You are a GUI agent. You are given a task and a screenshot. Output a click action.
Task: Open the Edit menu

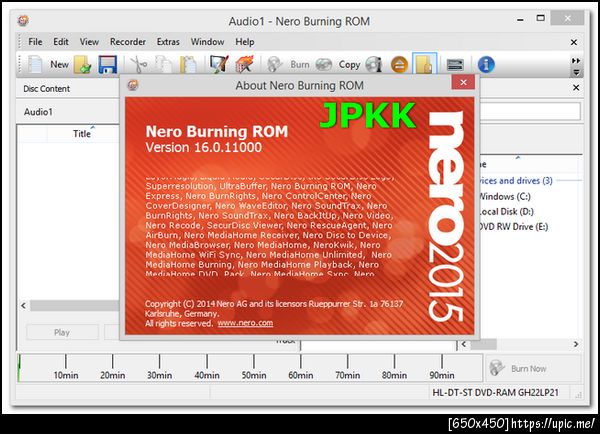(x=61, y=42)
